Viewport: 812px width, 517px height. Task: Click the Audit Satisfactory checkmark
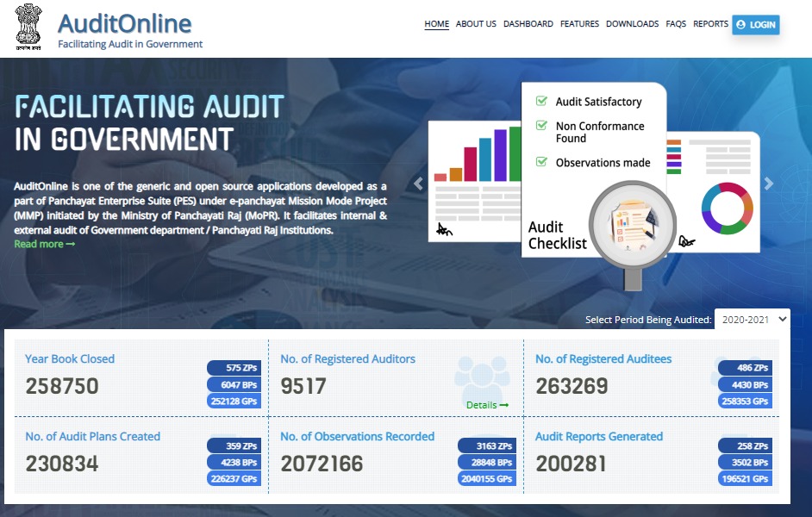coord(541,101)
